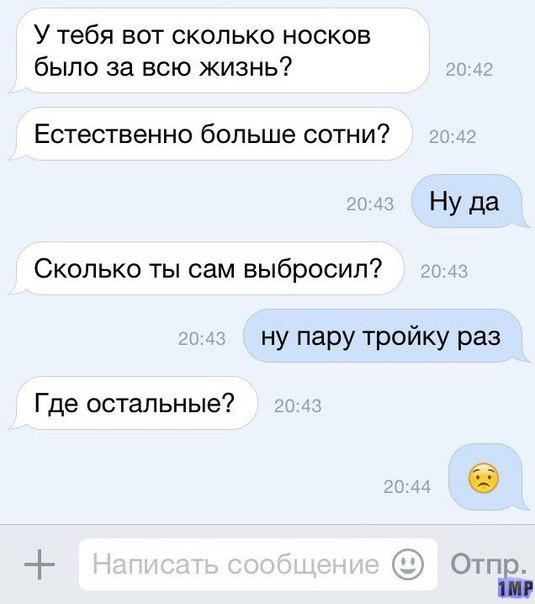535x604 pixels.
Task: Click timestamp left of ну пару тройку раз
Action: [202, 339]
